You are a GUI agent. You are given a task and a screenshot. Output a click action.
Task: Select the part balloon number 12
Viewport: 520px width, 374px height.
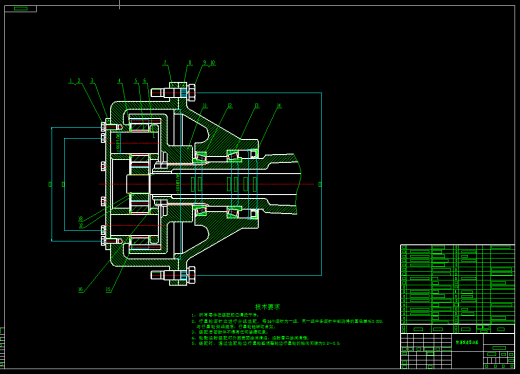pos(230,106)
